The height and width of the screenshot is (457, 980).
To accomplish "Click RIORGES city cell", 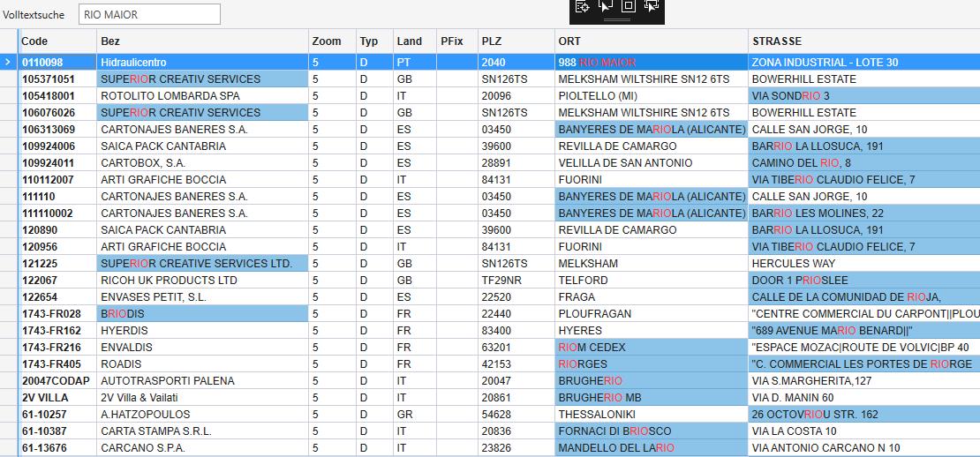I will tap(652, 364).
